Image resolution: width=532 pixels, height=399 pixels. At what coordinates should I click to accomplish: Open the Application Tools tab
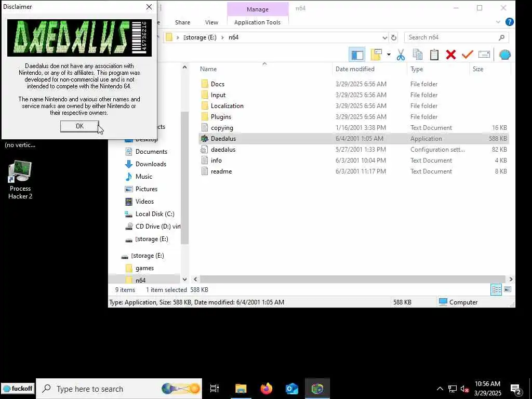pyautogui.click(x=257, y=22)
